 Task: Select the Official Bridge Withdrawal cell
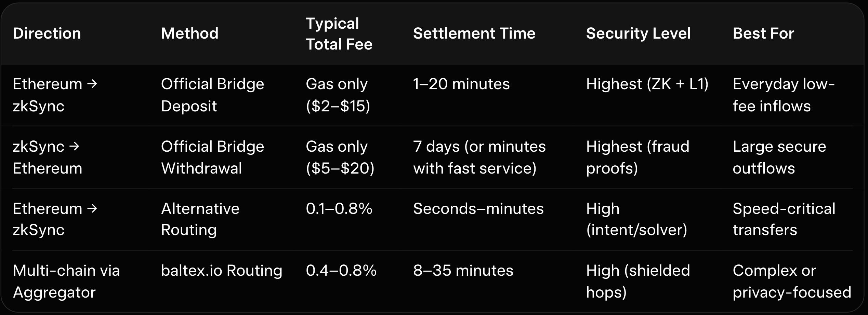coord(212,157)
